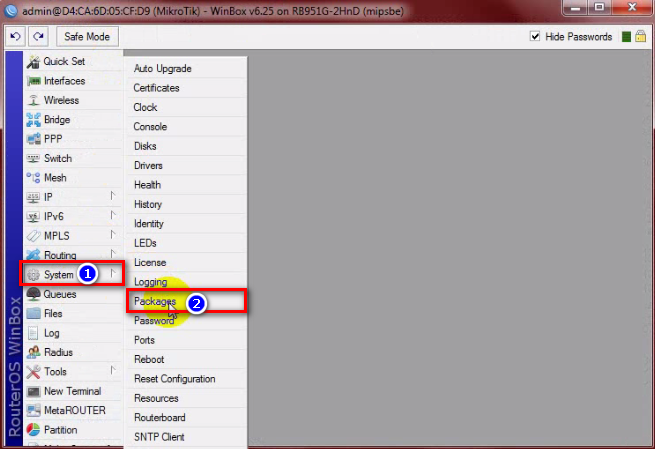655x449 pixels.
Task: Open Mesh via its icon
Action: [33, 178]
